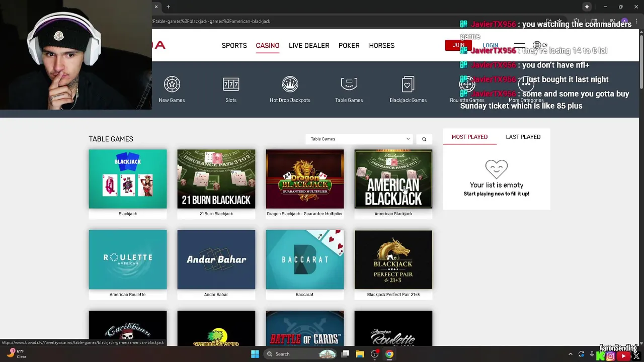Click the 'Baccarat' title text
The height and width of the screenshot is (362, 644).
pos(305,295)
